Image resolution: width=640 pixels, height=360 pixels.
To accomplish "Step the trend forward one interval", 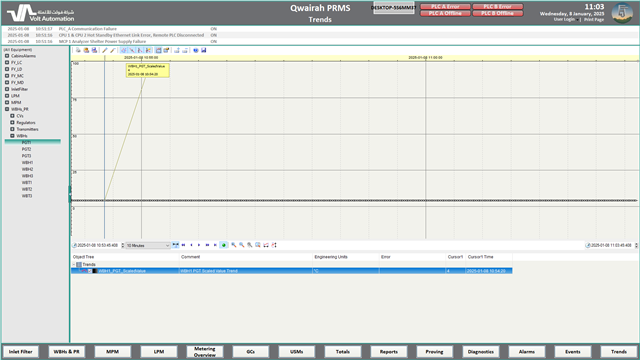I will (x=199, y=245).
